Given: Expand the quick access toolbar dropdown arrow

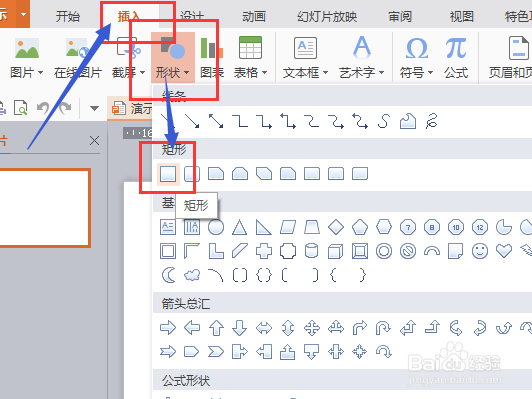Looking at the screenshot, I should pyautogui.click(x=94, y=108).
